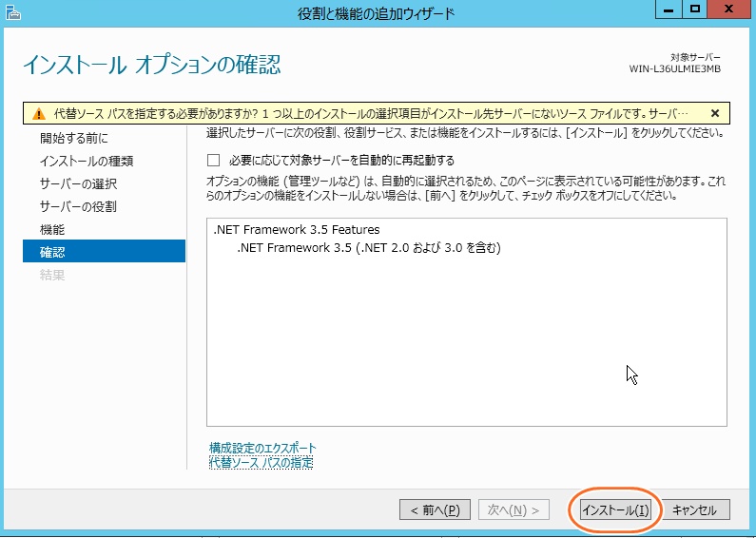Click the .NET Framework 3.5 Features entry
The height and width of the screenshot is (538, 756).
click(297, 229)
